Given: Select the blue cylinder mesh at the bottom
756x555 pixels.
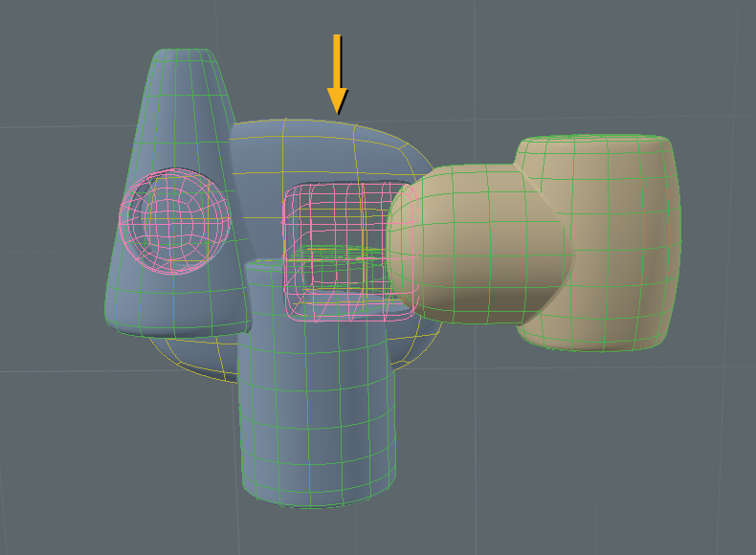Looking at the screenshot, I should pyautogui.click(x=316, y=411).
